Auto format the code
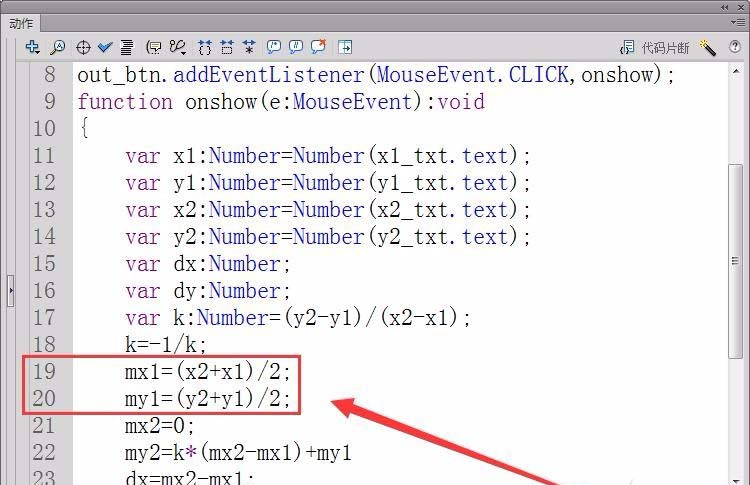 pos(127,47)
